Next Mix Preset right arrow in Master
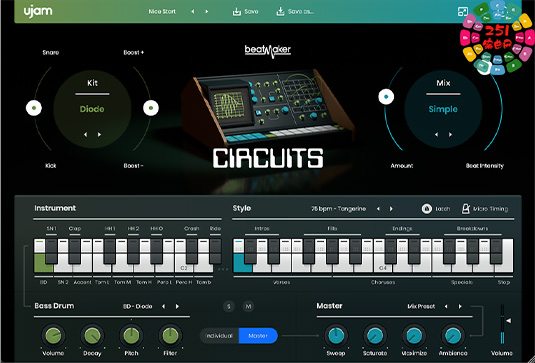Viewport: 535px width, 363px height. pos(460,306)
